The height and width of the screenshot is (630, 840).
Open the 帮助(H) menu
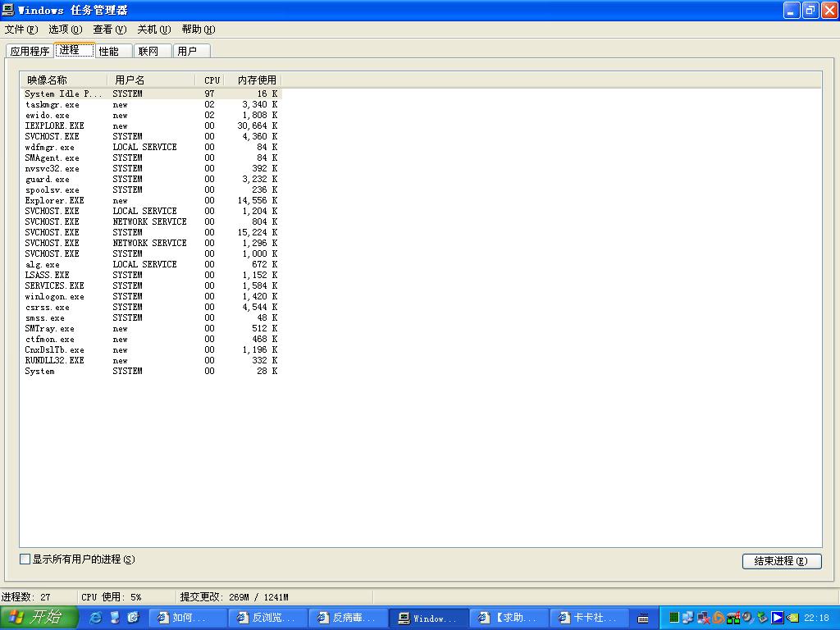pos(199,30)
